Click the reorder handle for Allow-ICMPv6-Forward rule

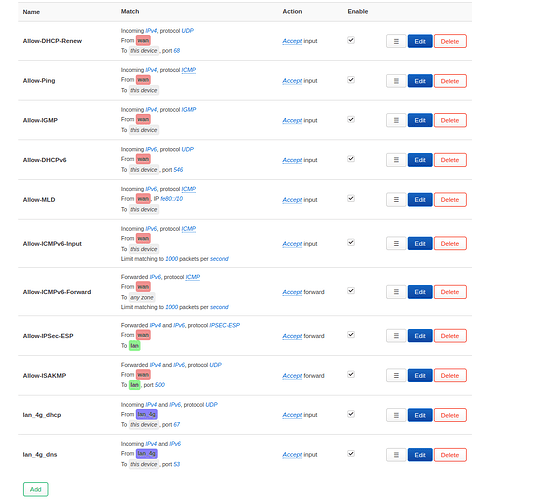[396, 292]
